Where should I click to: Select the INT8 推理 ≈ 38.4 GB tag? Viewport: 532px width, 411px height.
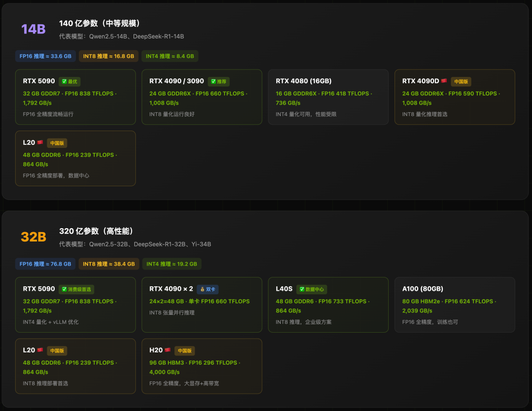tap(109, 264)
